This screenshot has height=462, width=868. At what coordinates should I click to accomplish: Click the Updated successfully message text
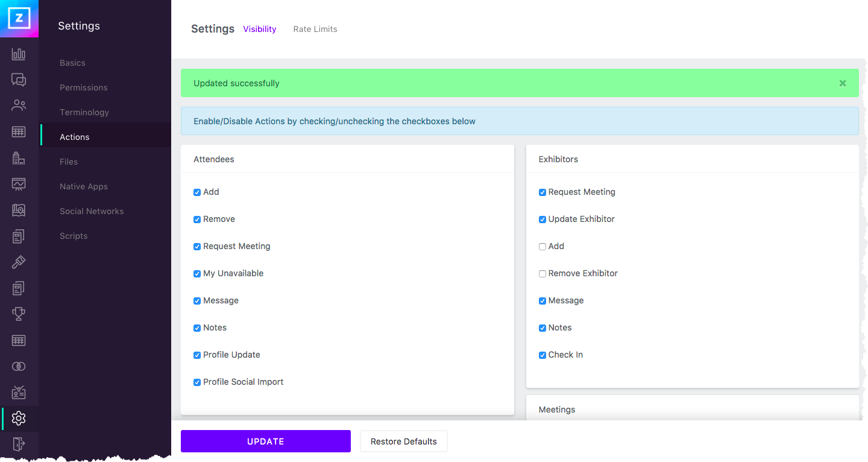(x=236, y=83)
